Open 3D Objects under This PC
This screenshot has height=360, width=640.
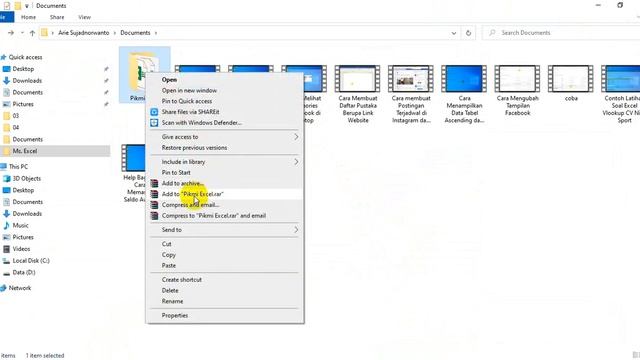[x=27, y=178]
